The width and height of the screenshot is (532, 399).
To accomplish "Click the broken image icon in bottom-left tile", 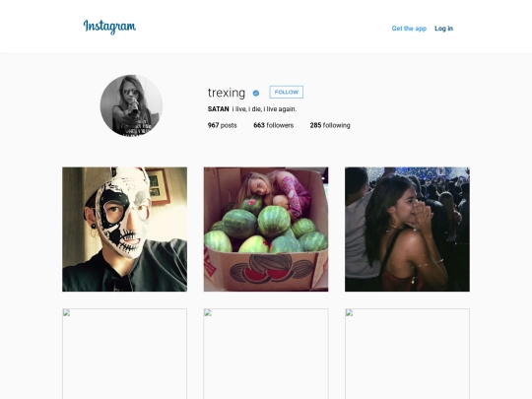I will (67, 313).
